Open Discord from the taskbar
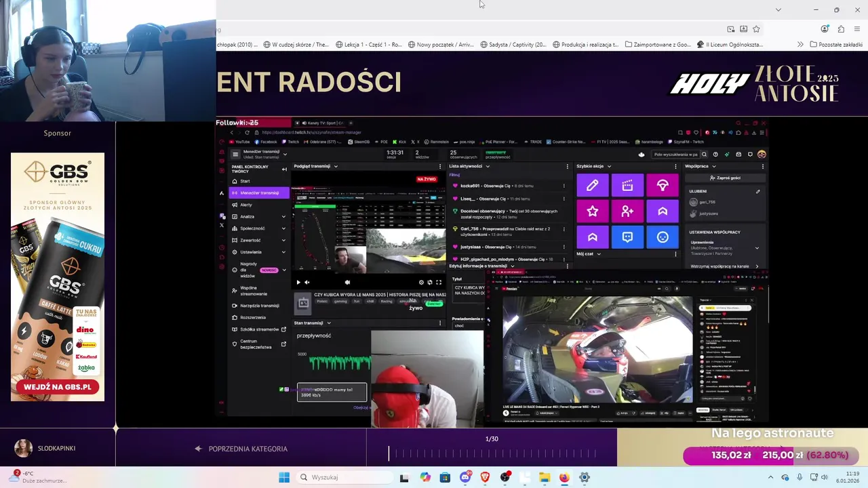 465,477
